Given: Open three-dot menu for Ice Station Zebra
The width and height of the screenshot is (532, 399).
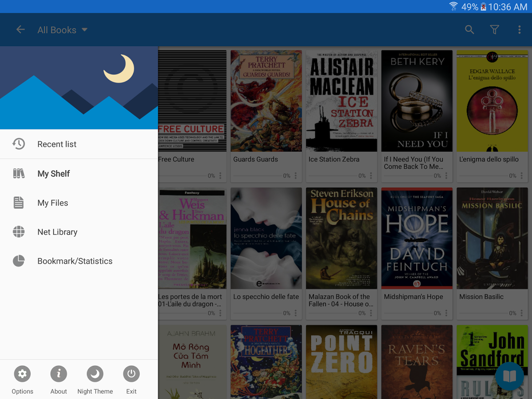Looking at the screenshot, I should point(371,176).
